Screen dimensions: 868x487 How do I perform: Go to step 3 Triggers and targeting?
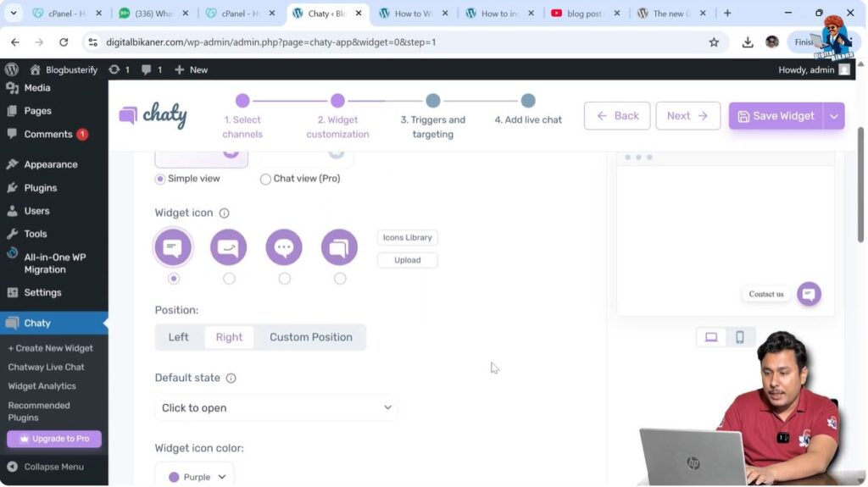pyautogui.click(x=433, y=118)
